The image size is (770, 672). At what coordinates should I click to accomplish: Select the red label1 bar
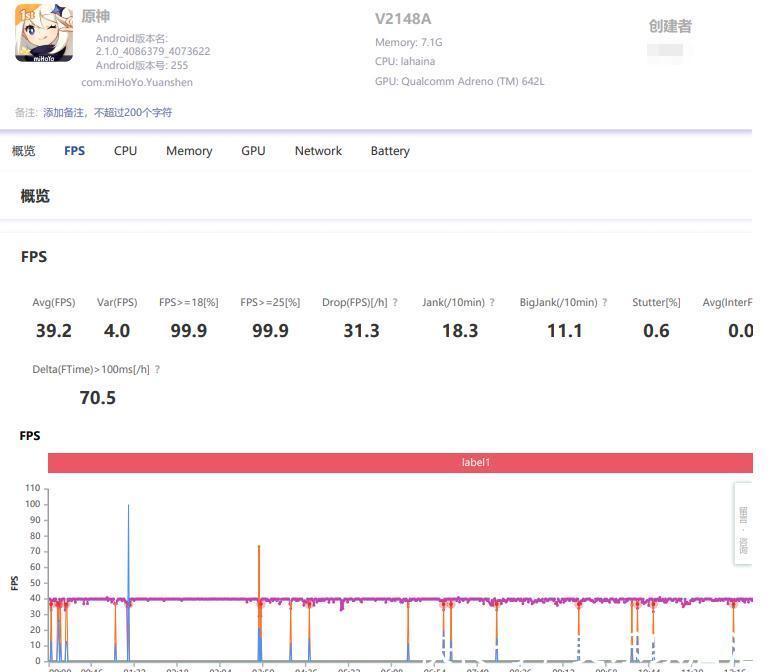pyautogui.click(x=400, y=463)
